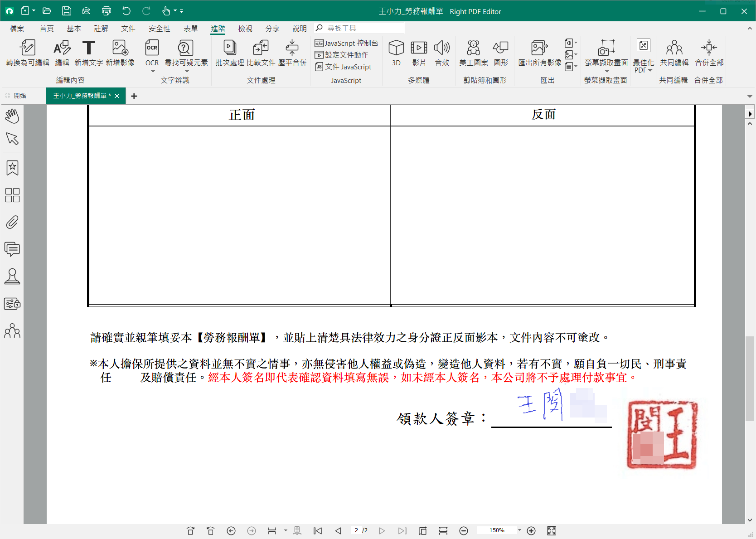Image resolution: width=756 pixels, height=539 pixels.
Task: Click the Flatten Merge (壓平合併) icon
Action: pos(292,48)
